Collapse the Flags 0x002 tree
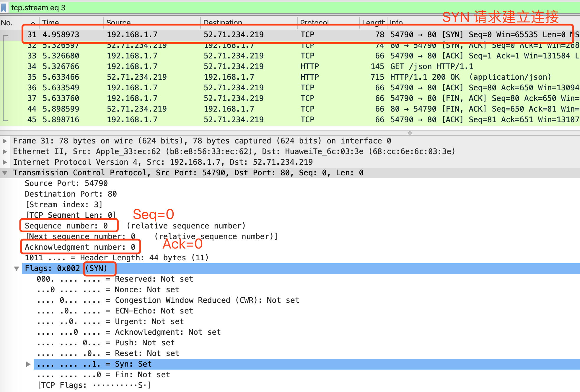This screenshot has height=392, width=580. pyautogui.click(x=17, y=268)
